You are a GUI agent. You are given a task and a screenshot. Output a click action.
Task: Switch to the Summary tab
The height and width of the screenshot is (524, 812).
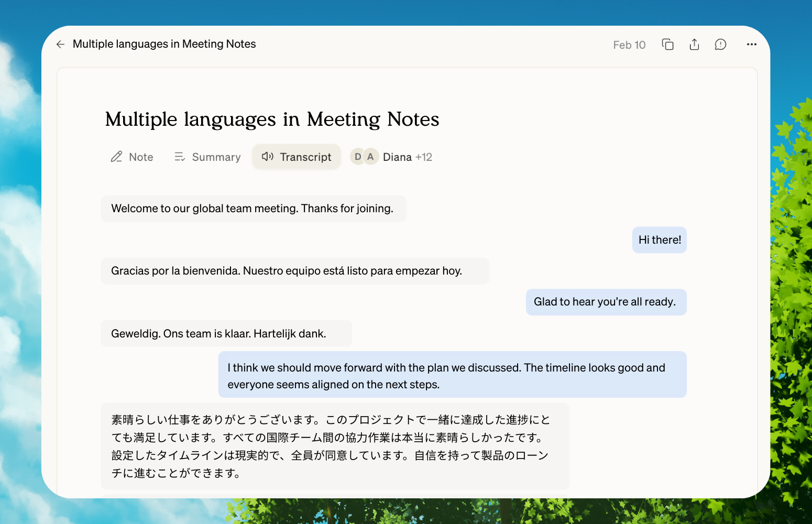(x=207, y=157)
